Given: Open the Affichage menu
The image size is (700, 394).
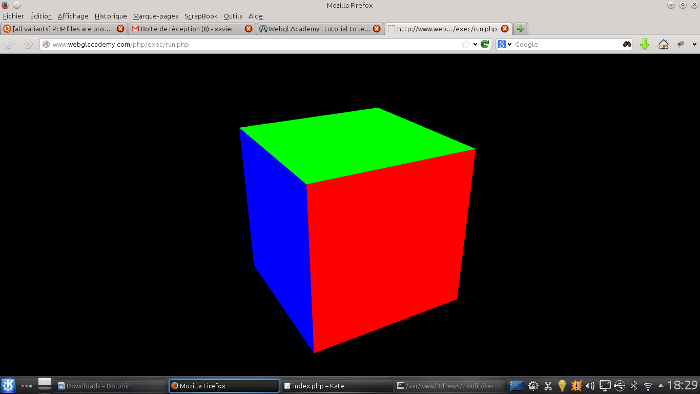Looking at the screenshot, I should click(73, 16).
